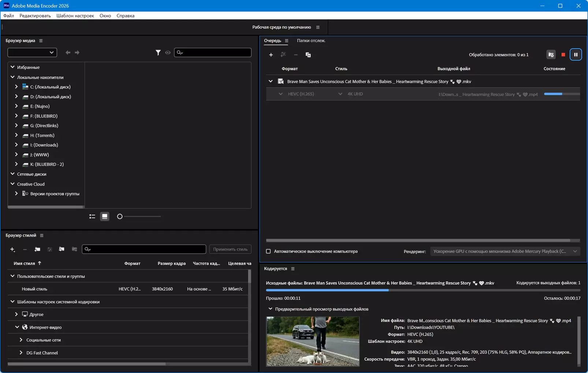Open output folder icon in queue

point(551,54)
